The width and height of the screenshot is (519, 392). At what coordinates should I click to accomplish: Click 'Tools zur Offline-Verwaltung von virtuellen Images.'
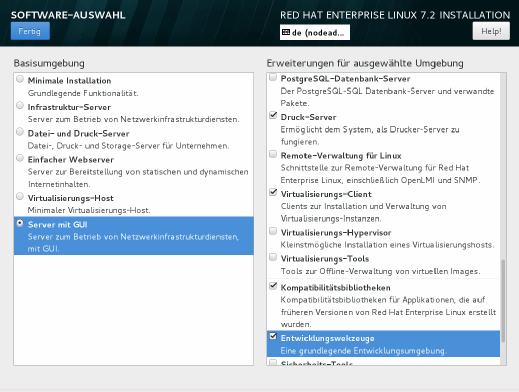[x=380, y=271]
